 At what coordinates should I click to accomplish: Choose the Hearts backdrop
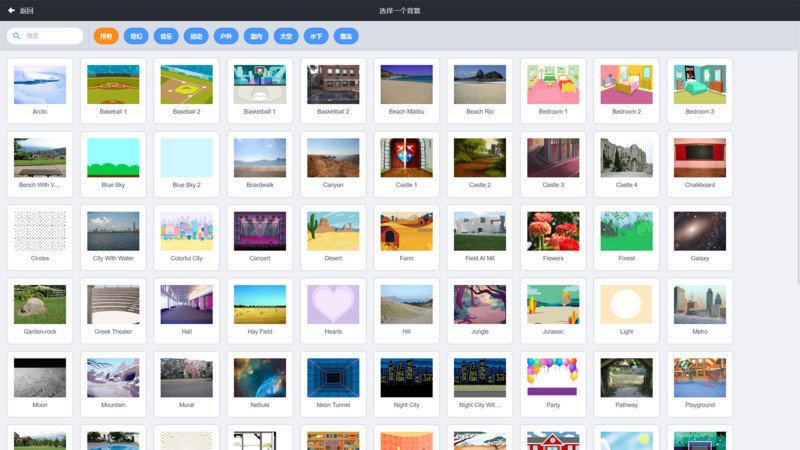pos(333,309)
